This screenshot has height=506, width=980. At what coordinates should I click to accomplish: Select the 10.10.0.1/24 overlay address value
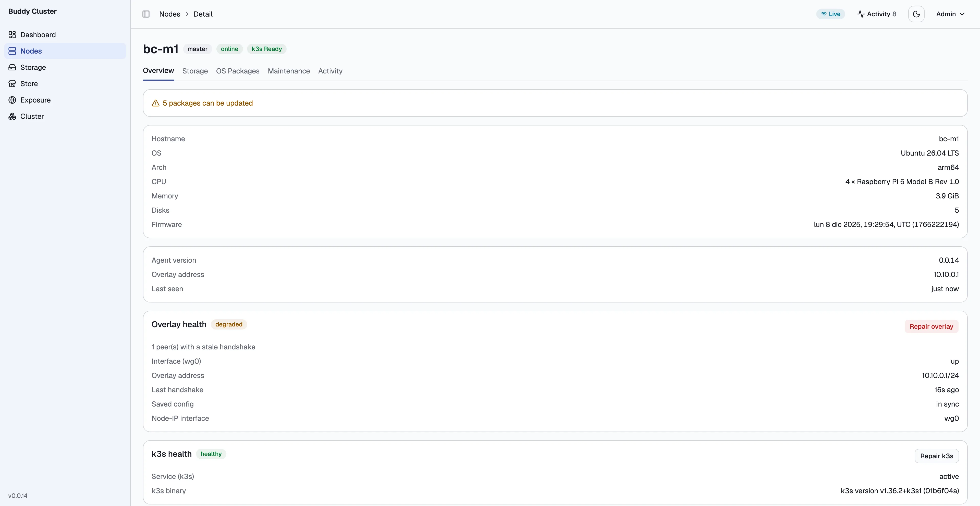click(x=940, y=376)
